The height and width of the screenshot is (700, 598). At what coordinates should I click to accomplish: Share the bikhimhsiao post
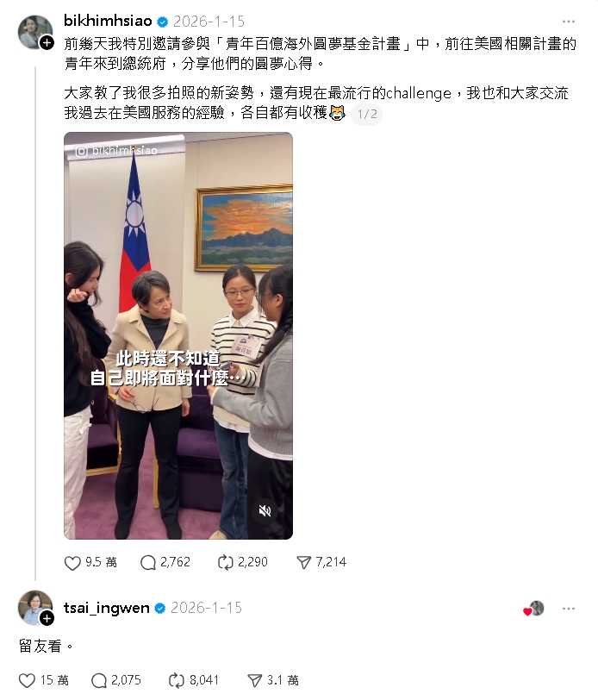click(303, 562)
